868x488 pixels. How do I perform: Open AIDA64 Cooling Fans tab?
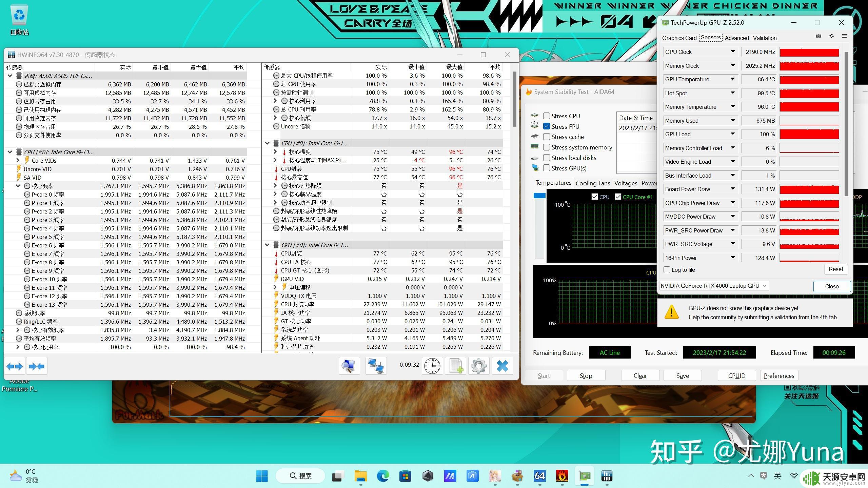[593, 183]
